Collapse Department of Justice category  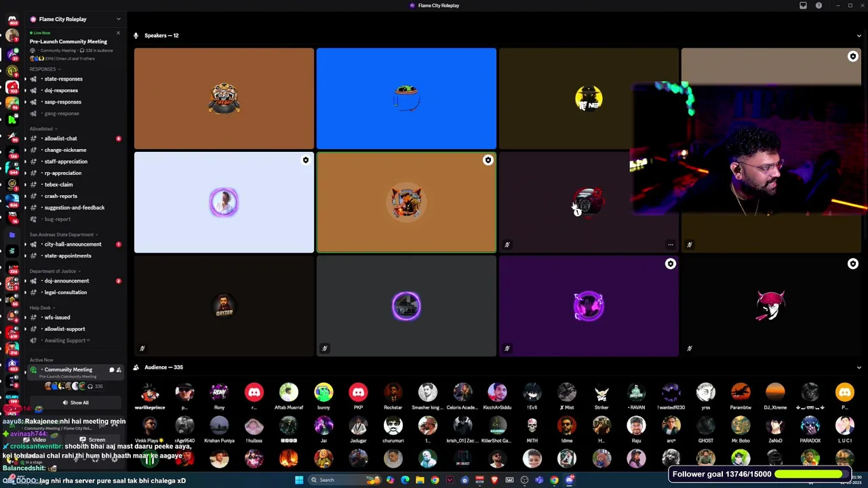(x=55, y=271)
